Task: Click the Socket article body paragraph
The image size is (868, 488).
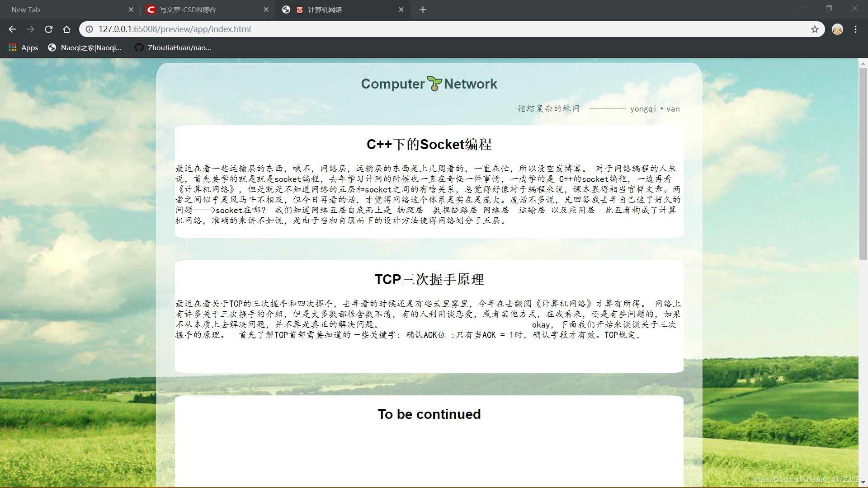Action: coord(429,194)
